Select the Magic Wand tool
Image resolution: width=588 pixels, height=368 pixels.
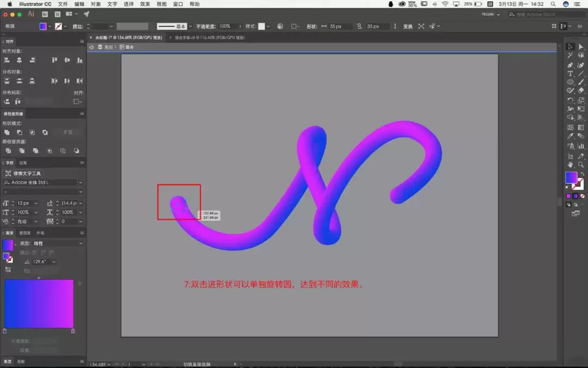[x=570, y=56]
